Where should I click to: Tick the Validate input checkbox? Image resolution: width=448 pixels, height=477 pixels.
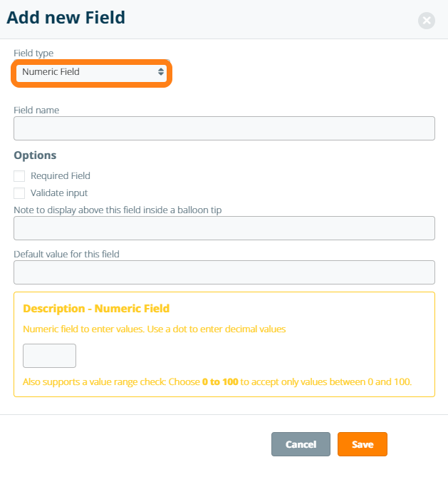19,193
